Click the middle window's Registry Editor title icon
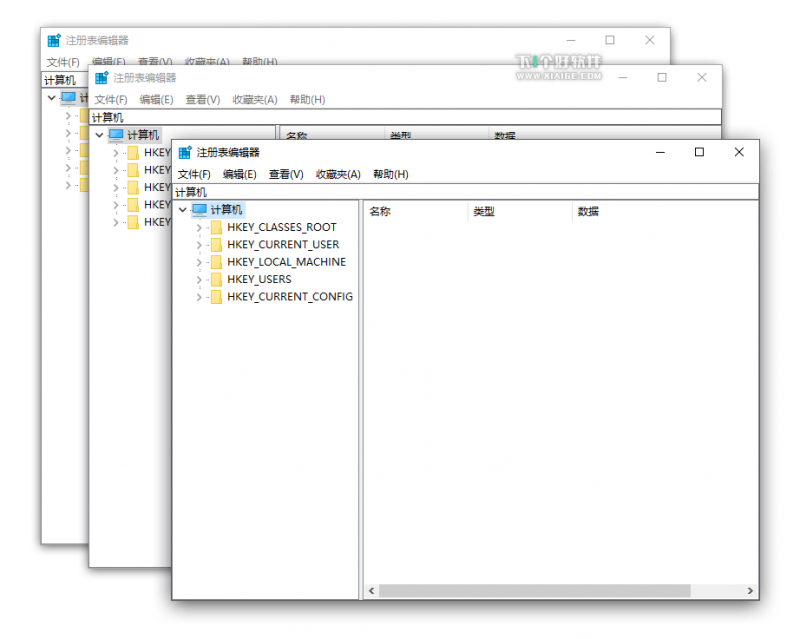This screenshot has height=639, width=800. pyautogui.click(x=102, y=78)
